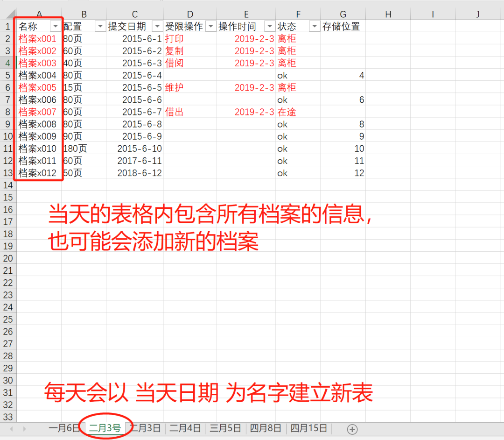Select column C header
The width and height of the screenshot is (504, 440).
[135, 14]
